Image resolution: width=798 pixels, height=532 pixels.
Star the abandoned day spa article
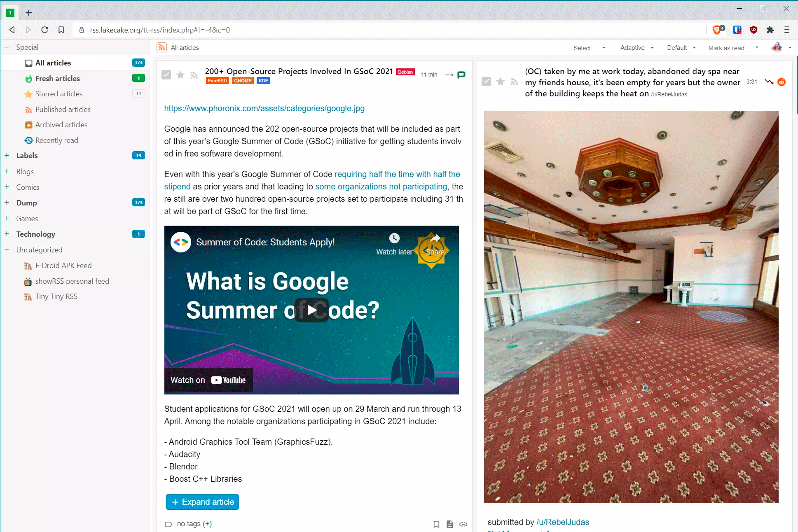(x=501, y=82)
